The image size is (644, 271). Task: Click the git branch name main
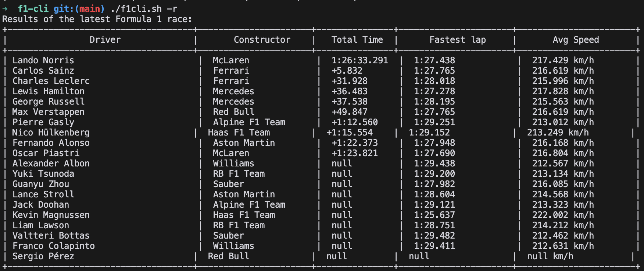90,8
